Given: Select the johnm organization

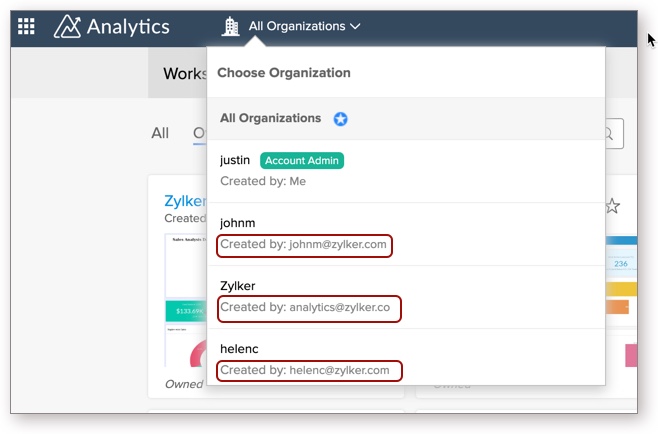Looking at the screenshot, I should [x=238, y=223].
